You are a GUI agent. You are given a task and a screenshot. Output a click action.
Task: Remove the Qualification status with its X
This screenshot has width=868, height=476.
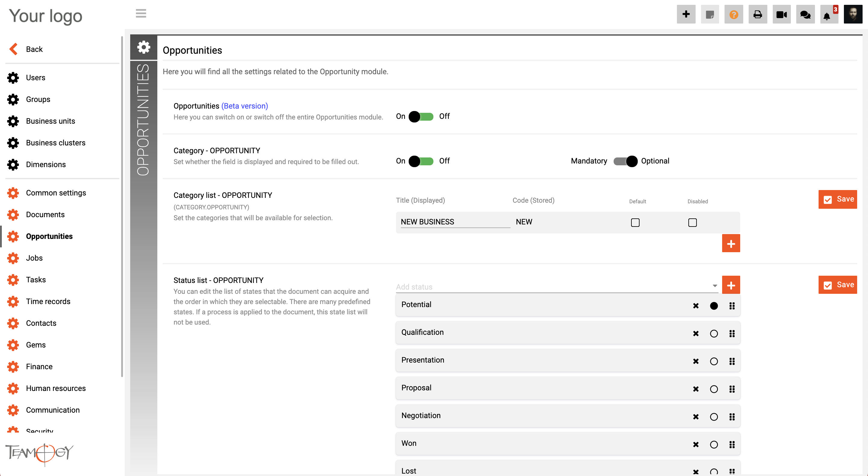tap(696, 334)
